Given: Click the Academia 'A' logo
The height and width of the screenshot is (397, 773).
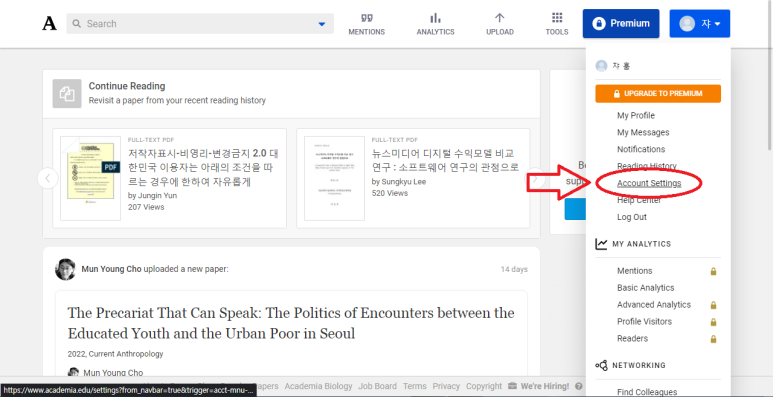Looking at the screenshot, I should pyautogui.click(x=49, y=23).
